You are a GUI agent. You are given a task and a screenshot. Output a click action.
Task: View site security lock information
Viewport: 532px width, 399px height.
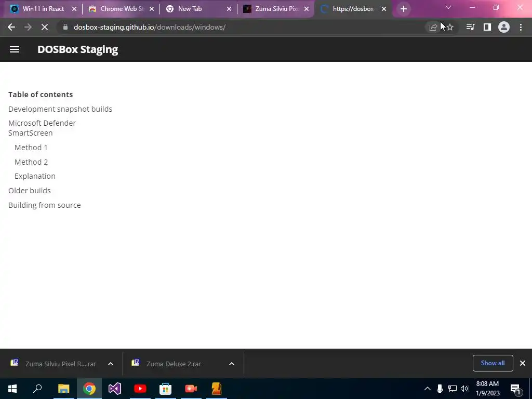point(65,27)
